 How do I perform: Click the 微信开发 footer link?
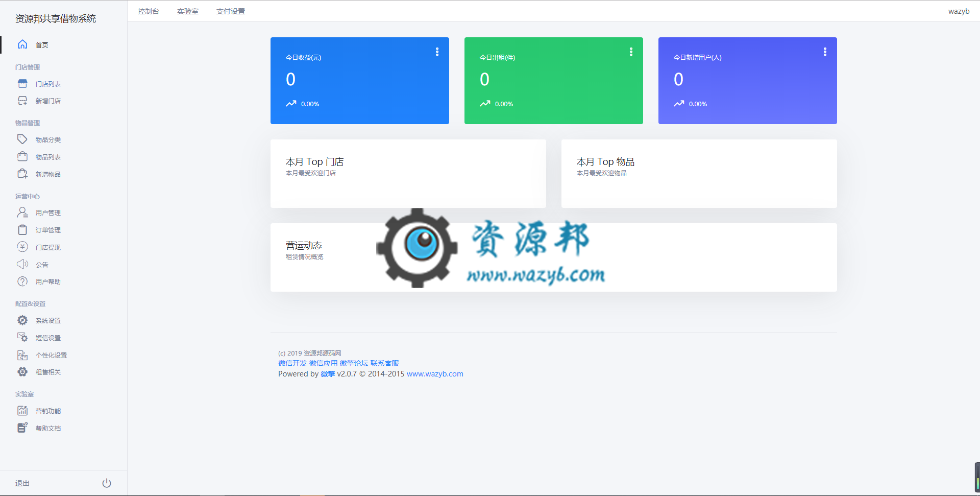tap(292, 363)
